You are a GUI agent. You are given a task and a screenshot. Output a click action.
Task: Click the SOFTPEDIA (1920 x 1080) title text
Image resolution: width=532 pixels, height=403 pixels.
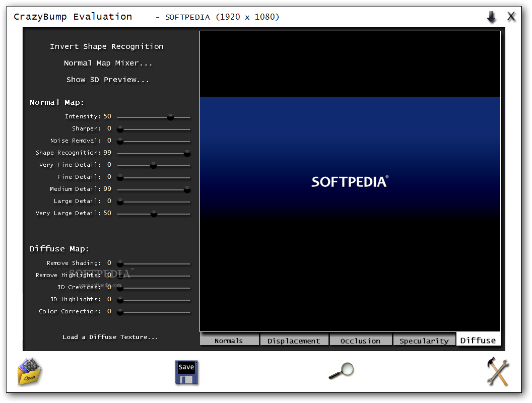tap(222, 17)
